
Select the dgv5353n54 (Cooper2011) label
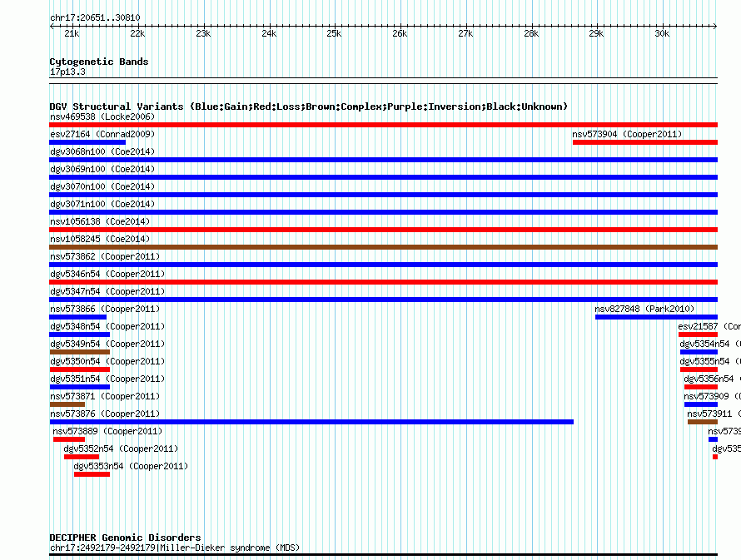(131, 466)
